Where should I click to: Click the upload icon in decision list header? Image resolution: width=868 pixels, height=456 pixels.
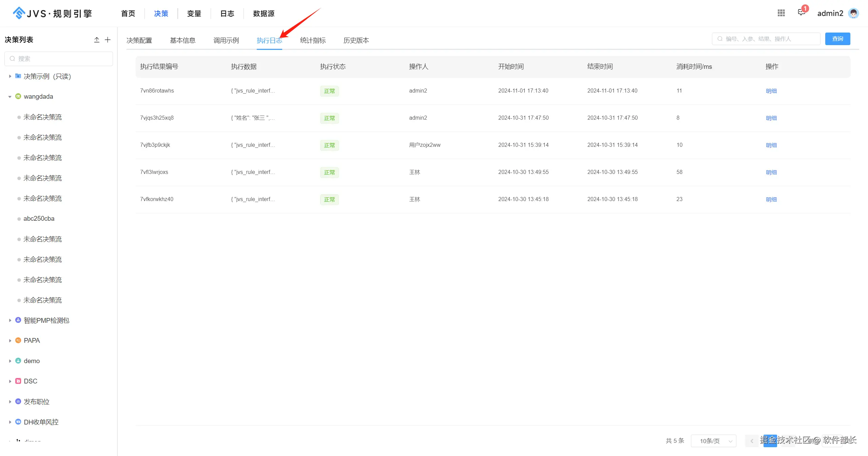pos(97,40)
